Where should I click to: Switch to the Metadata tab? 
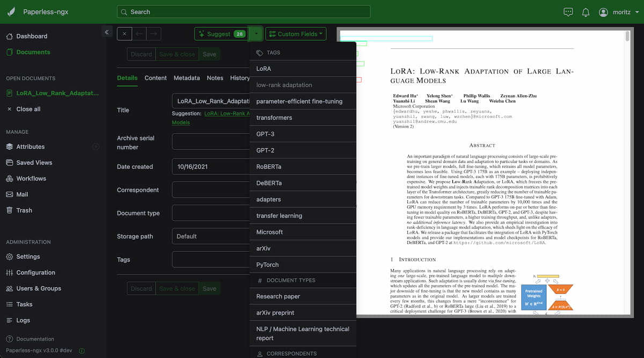click(x=187, y=78)
